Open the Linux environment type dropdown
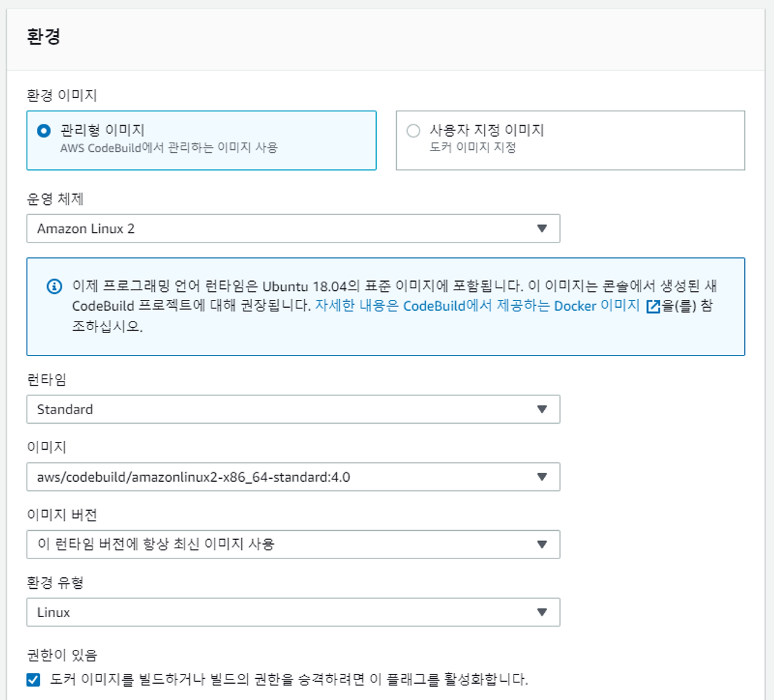Viewport: 774px width, 700px height. point(293,612)
